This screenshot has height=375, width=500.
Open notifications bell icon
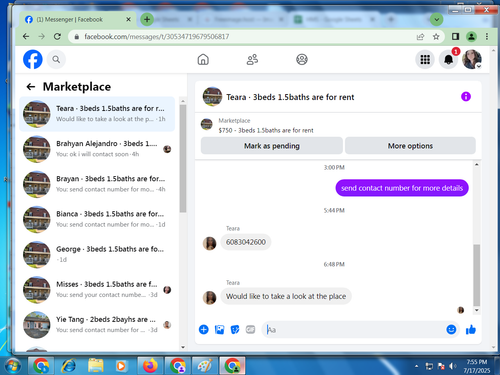click(448, 60)
